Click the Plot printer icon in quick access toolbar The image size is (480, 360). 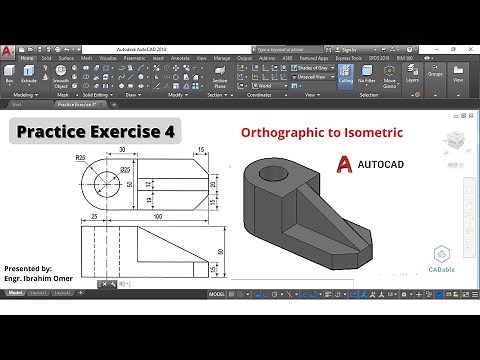58,50
